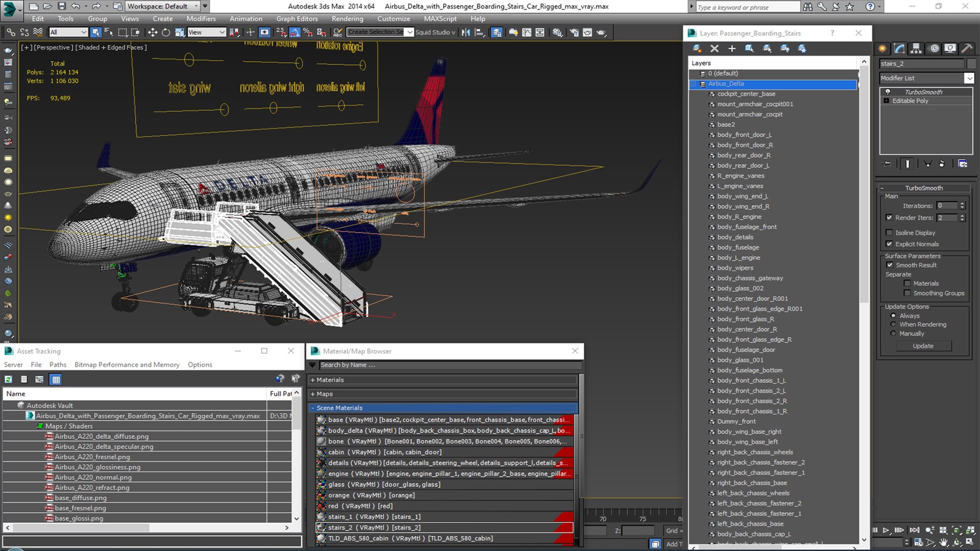Viewport: 980px width, 551px height.
Task: Open the Modifier List dropdown
Action: (x=969, y=78)
